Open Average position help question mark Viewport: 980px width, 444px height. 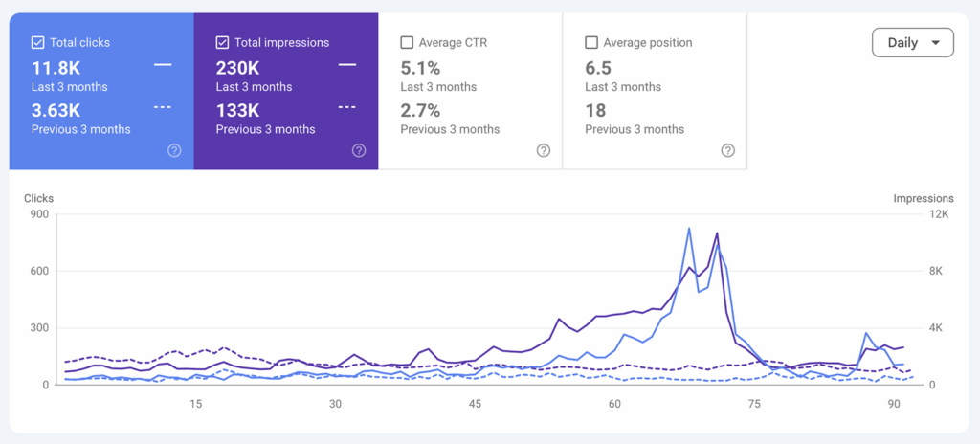coord(727,150)
